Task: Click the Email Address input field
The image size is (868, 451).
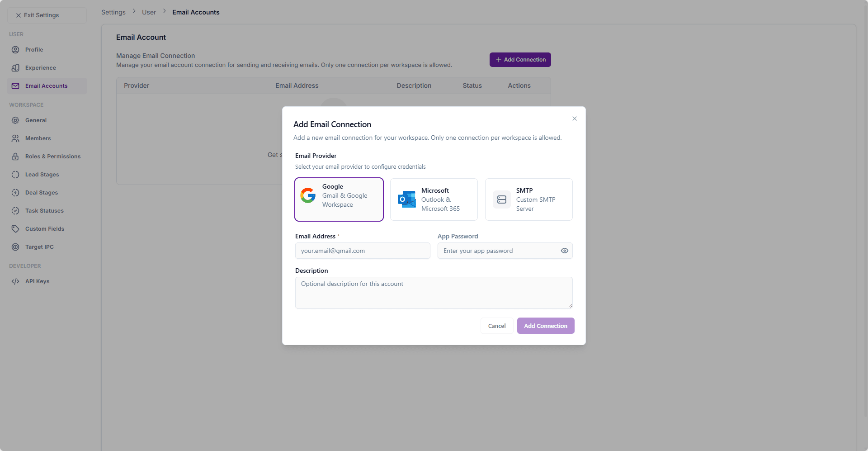Action: [x=363, y=251]
